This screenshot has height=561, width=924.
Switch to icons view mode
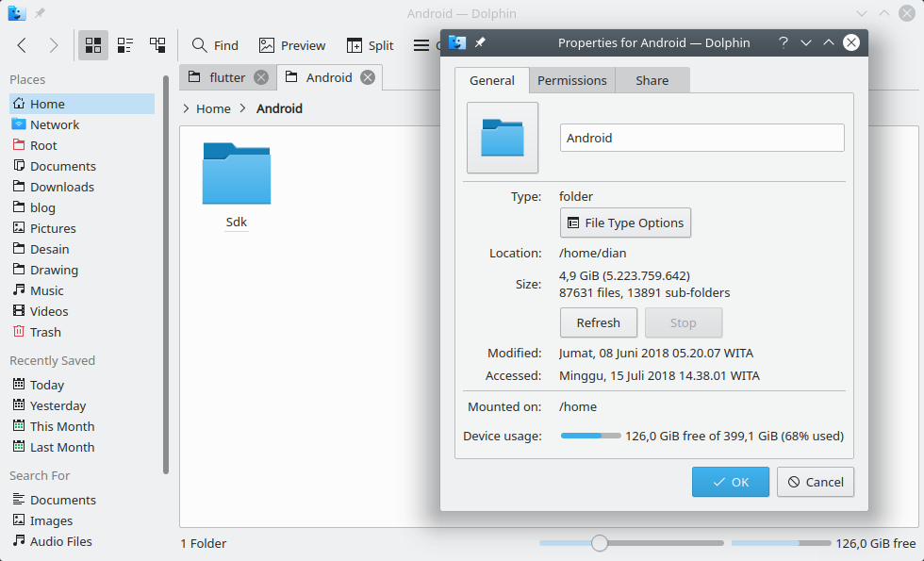click(x=92, y=44)
